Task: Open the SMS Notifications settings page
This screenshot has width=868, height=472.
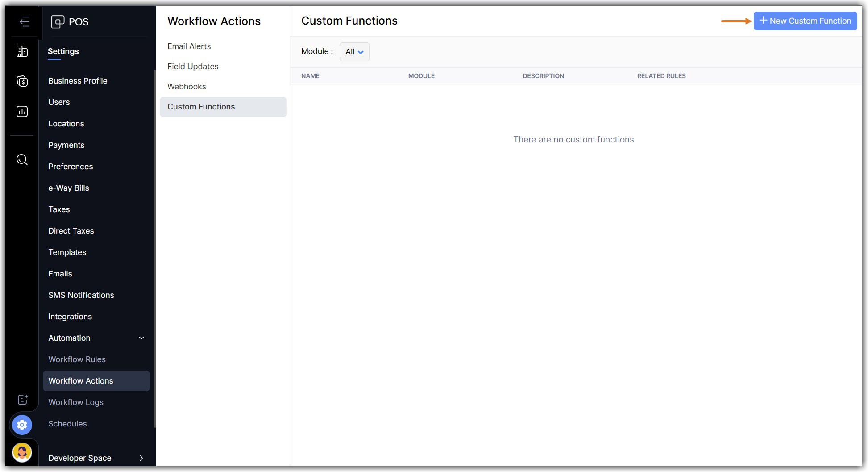Action: click(81, 295)
